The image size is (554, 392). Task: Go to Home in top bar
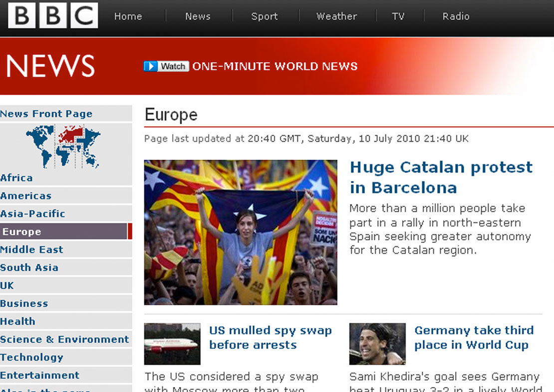[x=128, y=16]
